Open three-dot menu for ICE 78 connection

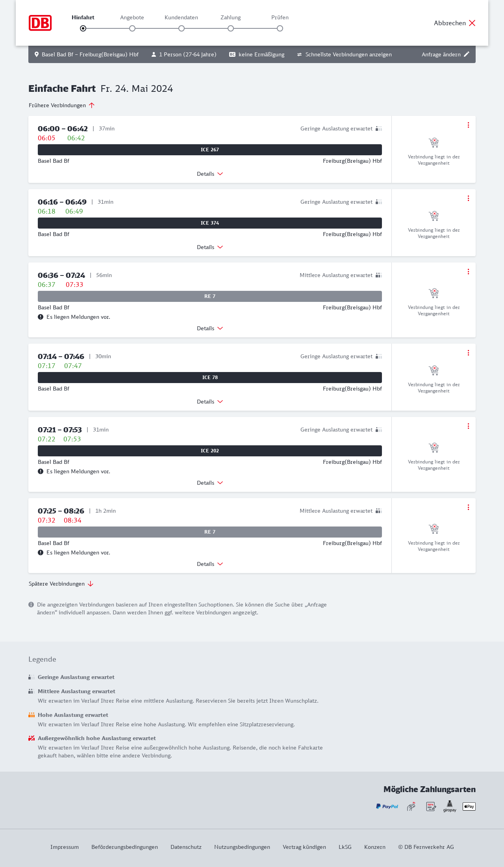[468, 353]
